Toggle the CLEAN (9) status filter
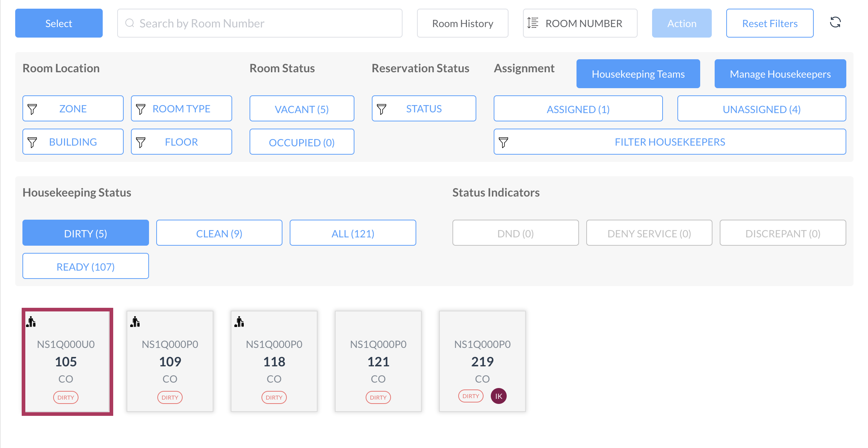Screen dimensions: 868x448 [219, 233]
